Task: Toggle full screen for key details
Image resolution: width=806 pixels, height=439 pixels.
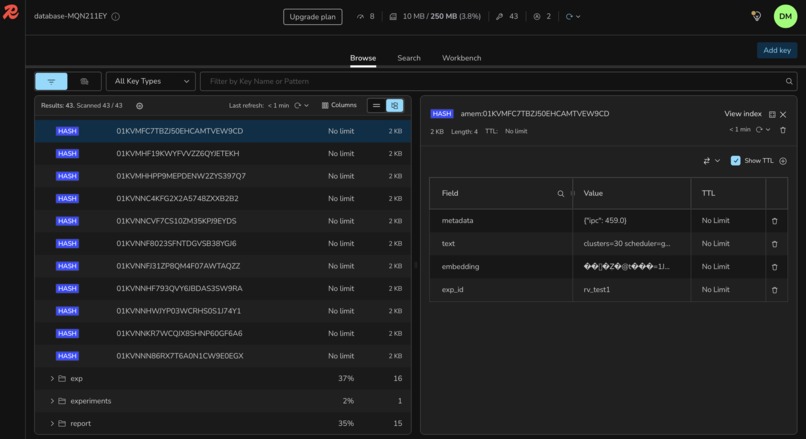Action: tap(772, 114)
